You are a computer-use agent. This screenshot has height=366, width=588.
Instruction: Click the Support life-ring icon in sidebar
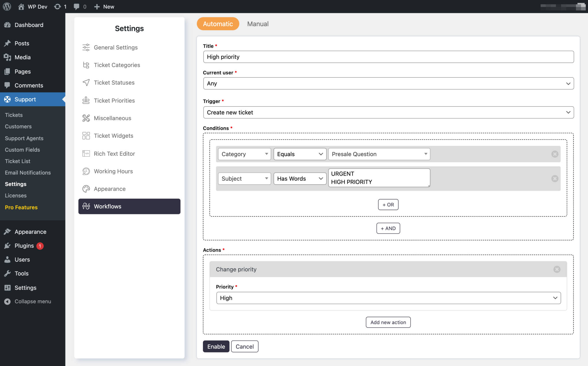click(x=7, y=99)
